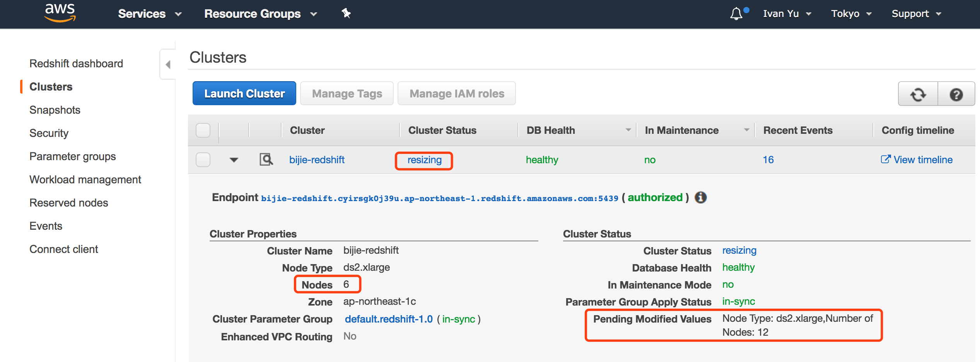Open the Events page
The width and height of the screenshot is (980, 362).
(46, 226)
